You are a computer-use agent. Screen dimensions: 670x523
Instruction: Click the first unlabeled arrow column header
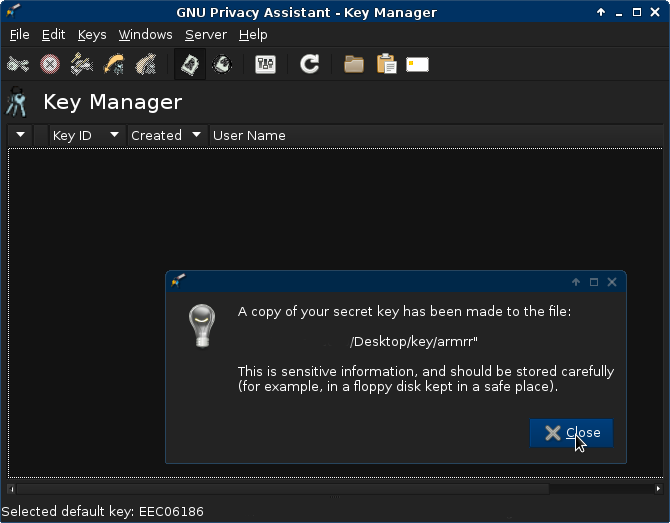tap(21, 135)
